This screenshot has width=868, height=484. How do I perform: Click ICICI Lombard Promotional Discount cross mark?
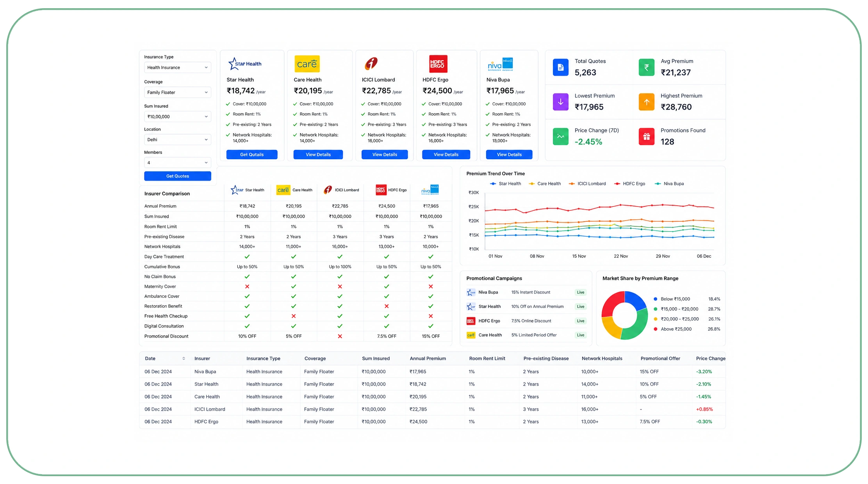(340, 336)
